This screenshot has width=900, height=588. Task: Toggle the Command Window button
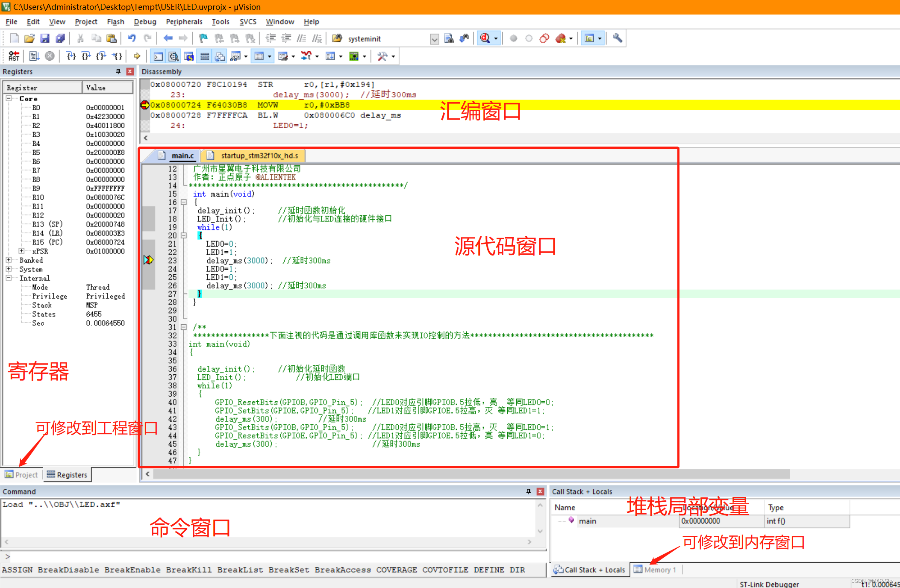(158, 56)
